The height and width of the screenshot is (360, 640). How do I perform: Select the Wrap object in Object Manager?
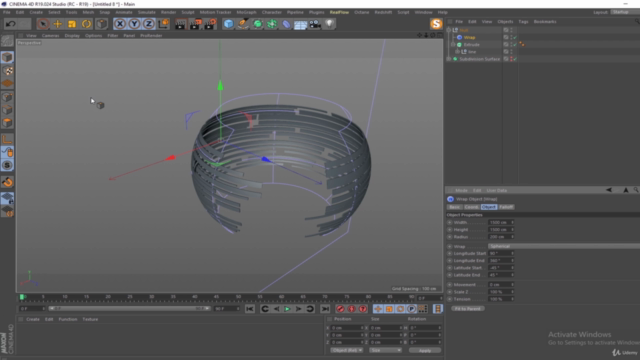pyautogui.click(x=469, y=37)
